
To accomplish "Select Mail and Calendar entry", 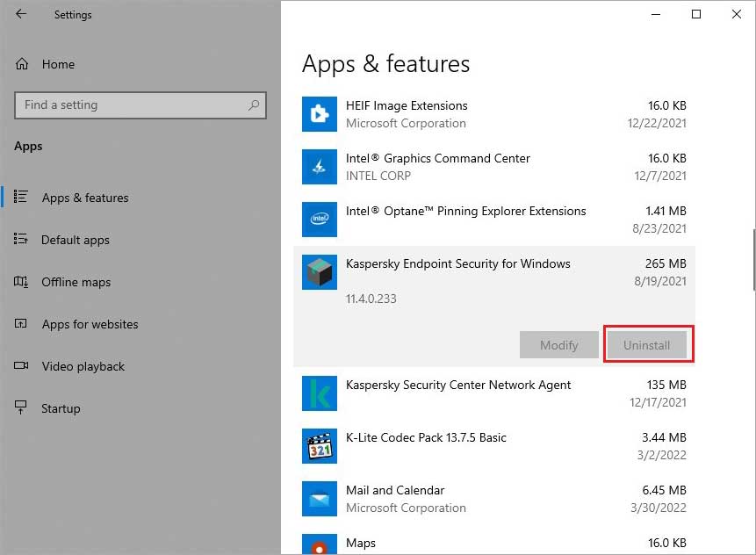I will (x=494, y=499).
